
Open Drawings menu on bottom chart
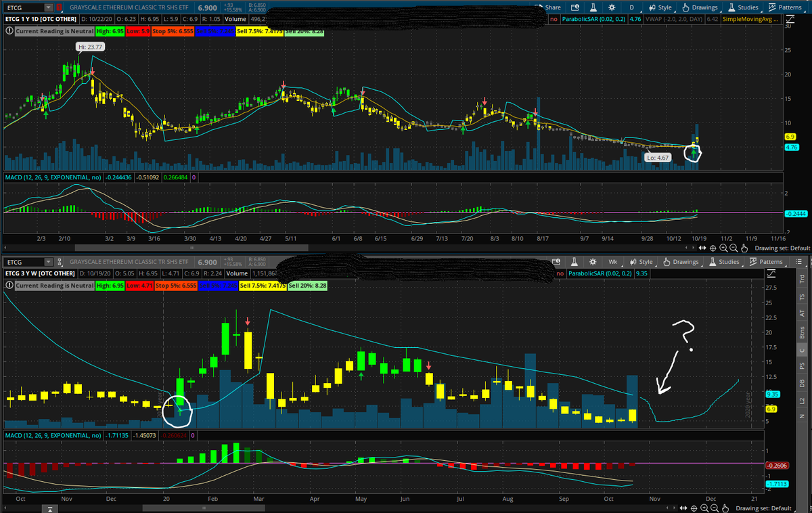click(681, 261)
